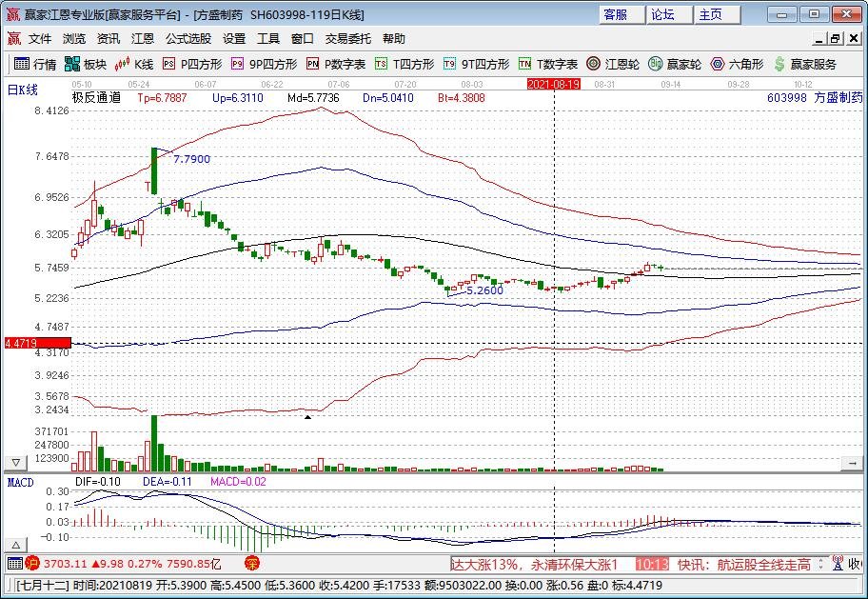Click the 主页 homepage button

(711, 14)
